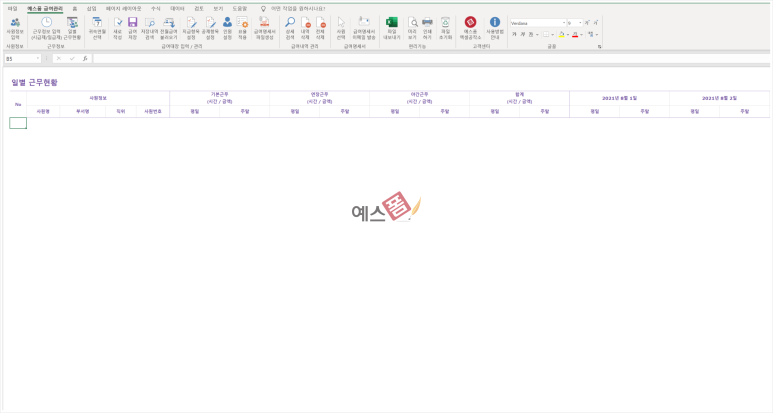Toggle underline 가 font formatting

tap(530, 34)
